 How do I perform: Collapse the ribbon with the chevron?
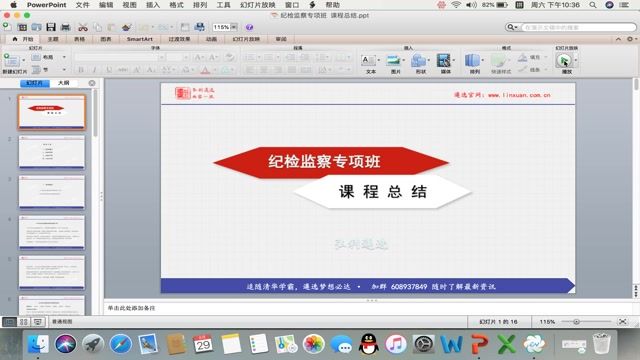point(618,39)
